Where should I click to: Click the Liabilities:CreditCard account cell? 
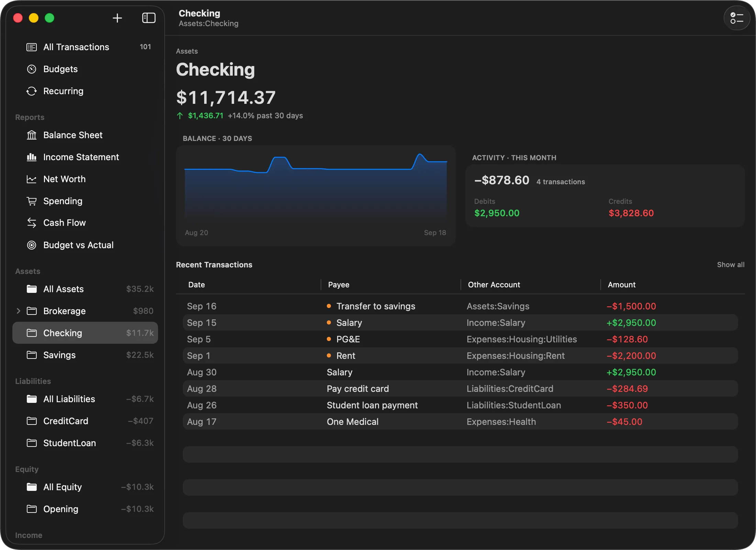click(510, 388)
